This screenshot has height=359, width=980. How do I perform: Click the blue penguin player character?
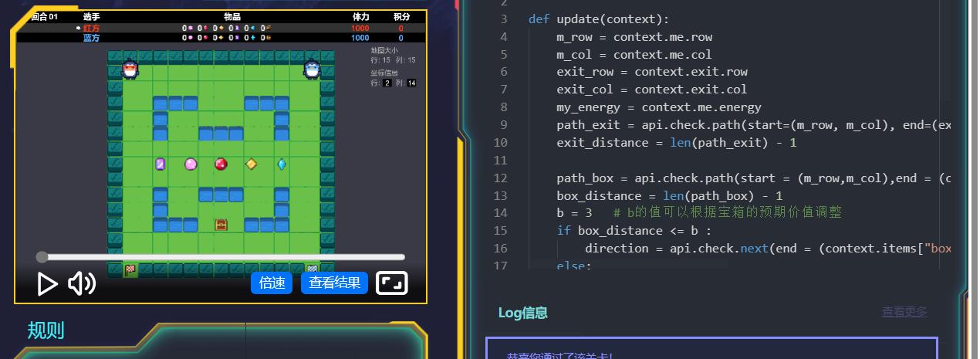[312, 69]
